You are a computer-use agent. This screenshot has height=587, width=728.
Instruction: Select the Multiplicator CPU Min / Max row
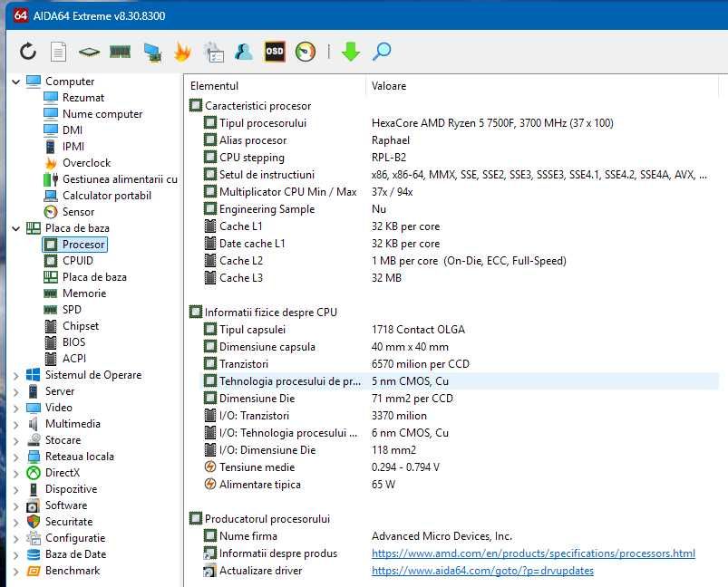pos(460,192)
